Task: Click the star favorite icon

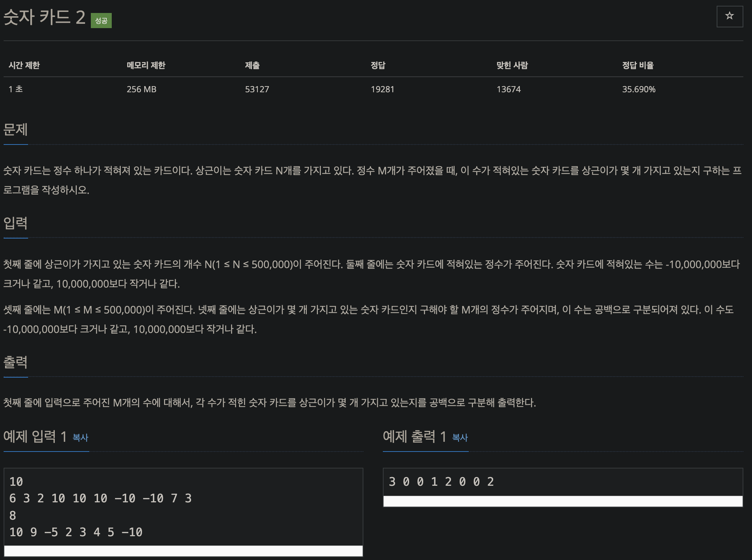Action: [x=729, y=16]
